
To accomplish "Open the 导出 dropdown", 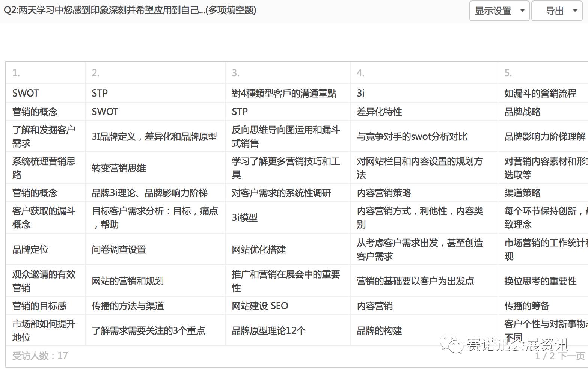I will click(557, 11).
